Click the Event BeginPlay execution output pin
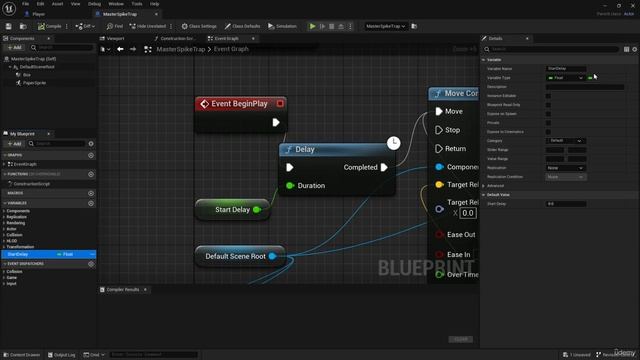The width and height of the screenshot is (640, 360). coord(276,122)
